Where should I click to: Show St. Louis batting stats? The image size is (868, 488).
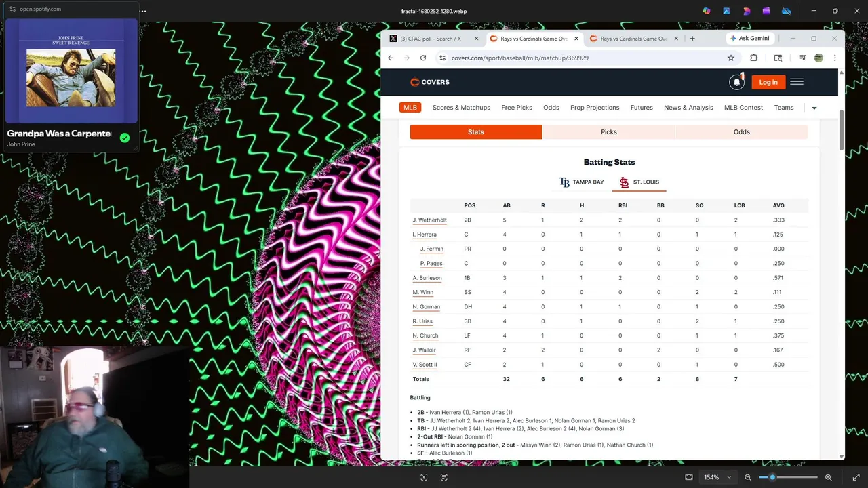tap(639, 182)
